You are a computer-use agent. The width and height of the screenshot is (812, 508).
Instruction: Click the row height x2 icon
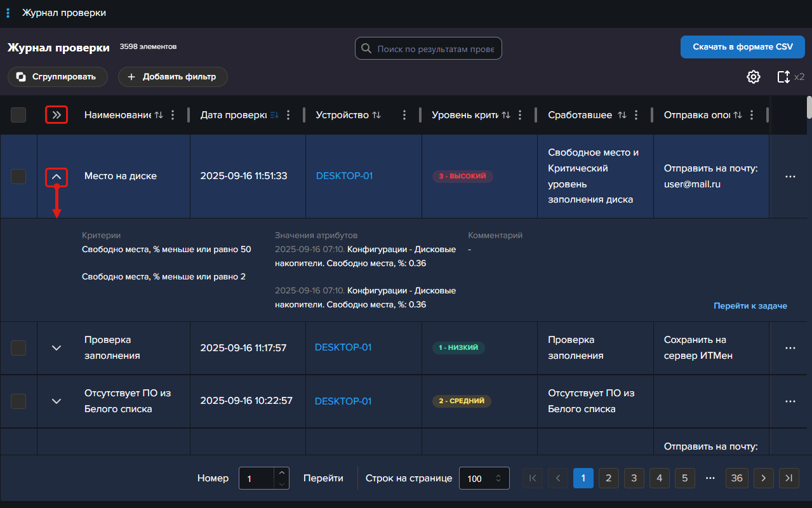click(784, 77)
